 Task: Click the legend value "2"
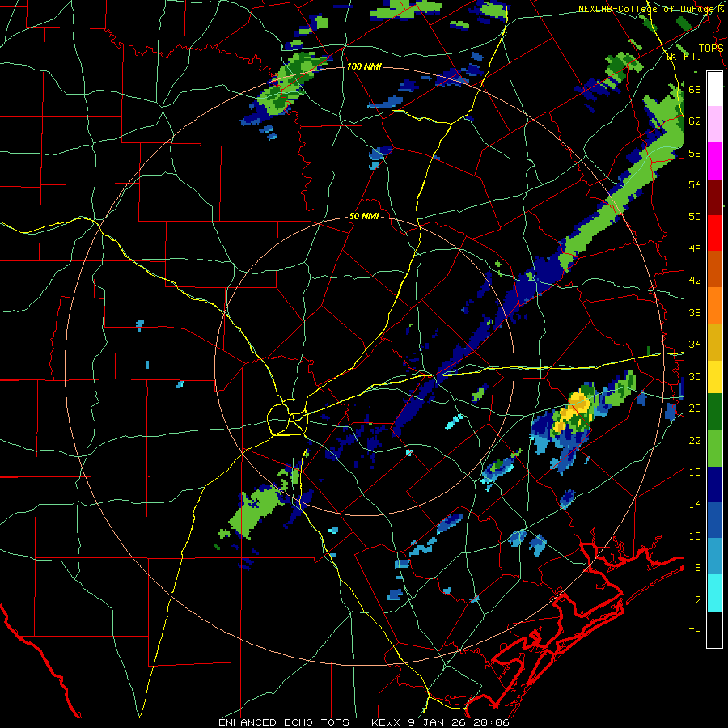698,600
